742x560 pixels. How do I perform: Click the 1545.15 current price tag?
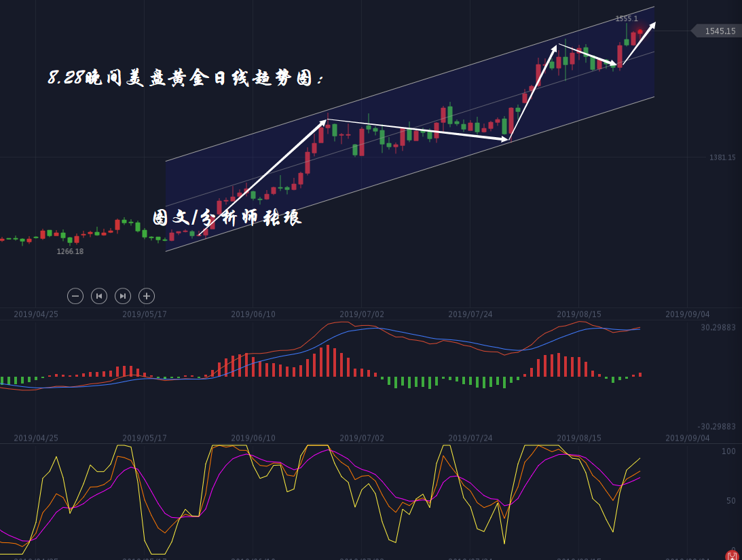point(718,31)
